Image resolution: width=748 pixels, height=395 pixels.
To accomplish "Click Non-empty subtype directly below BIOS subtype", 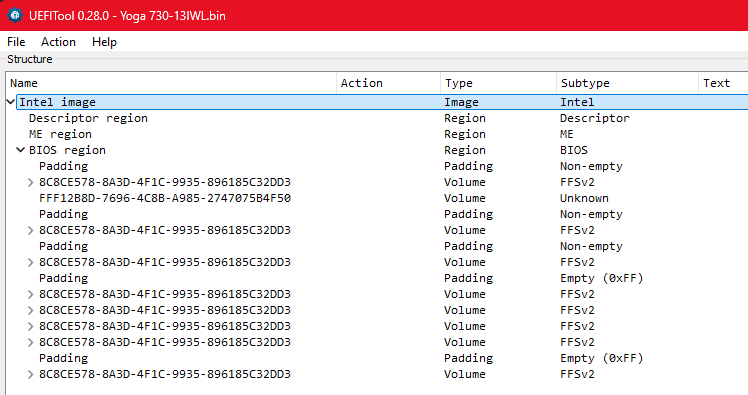I will pyautogui.click(x=592, y=166).
